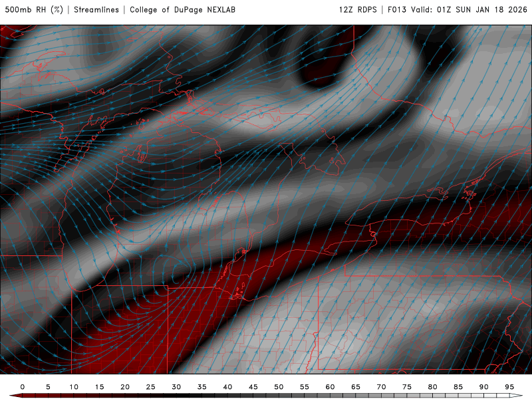Click the '80' colorbar scale label
532x399 pixels.
click(433, 387)
